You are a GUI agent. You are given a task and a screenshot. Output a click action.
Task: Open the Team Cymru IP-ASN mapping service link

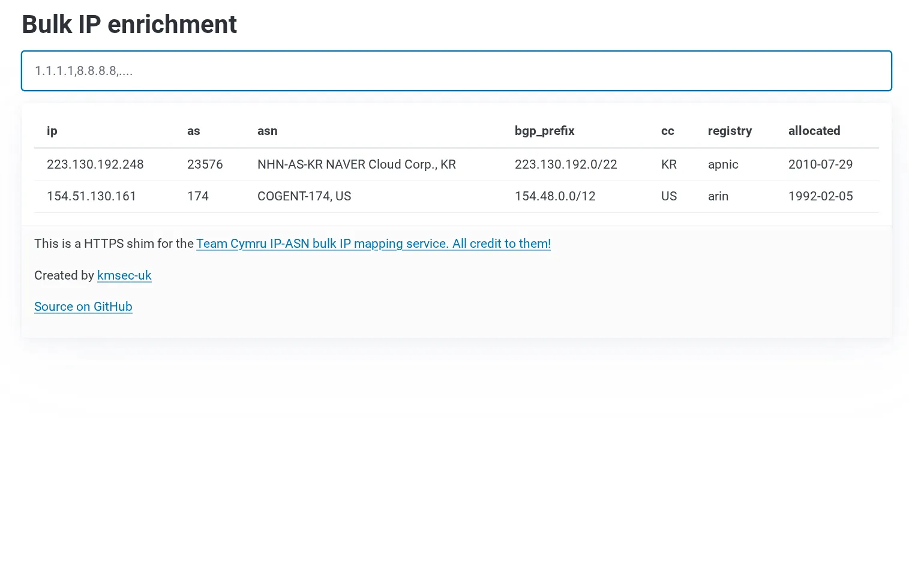pyautogui.click(x=373, y=244)
